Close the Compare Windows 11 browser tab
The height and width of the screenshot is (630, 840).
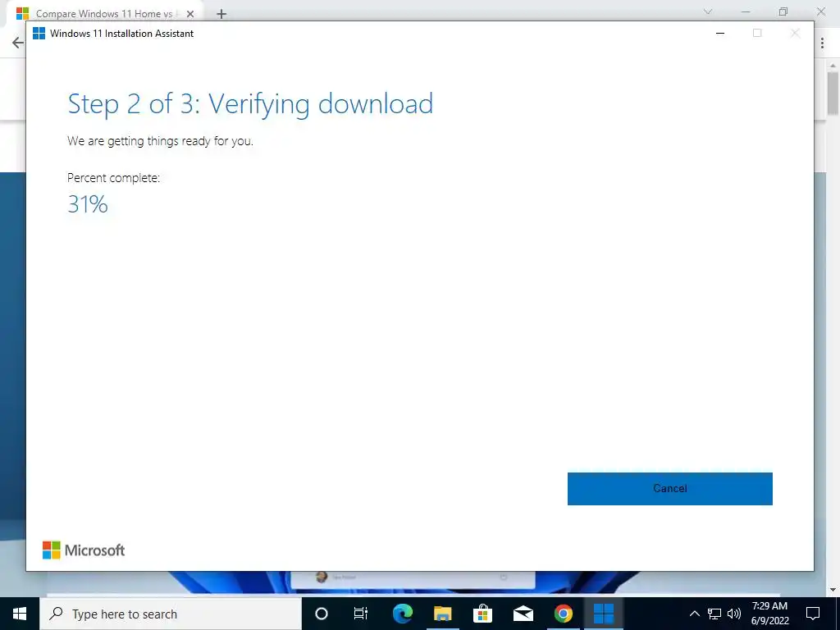pyautogui.click(x=190, y=14)
